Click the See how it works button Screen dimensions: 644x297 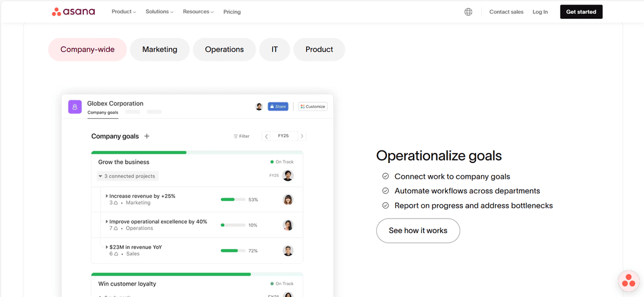[418, 231]
